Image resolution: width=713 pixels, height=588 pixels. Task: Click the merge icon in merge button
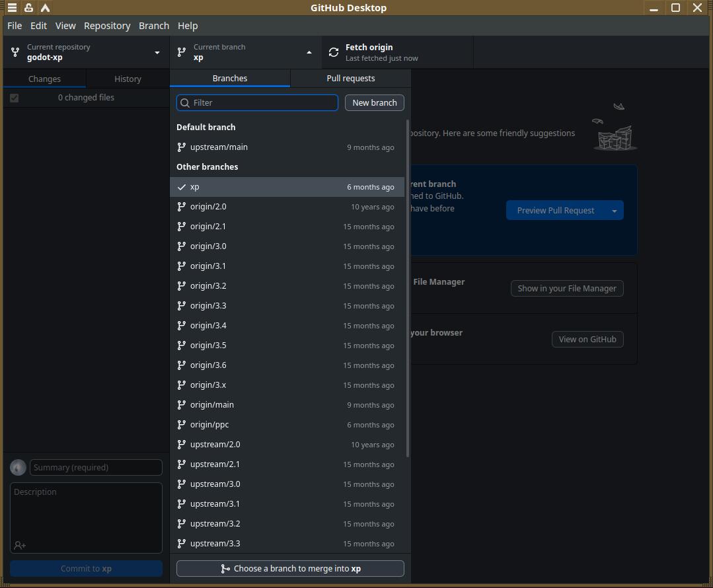point(225,568)
